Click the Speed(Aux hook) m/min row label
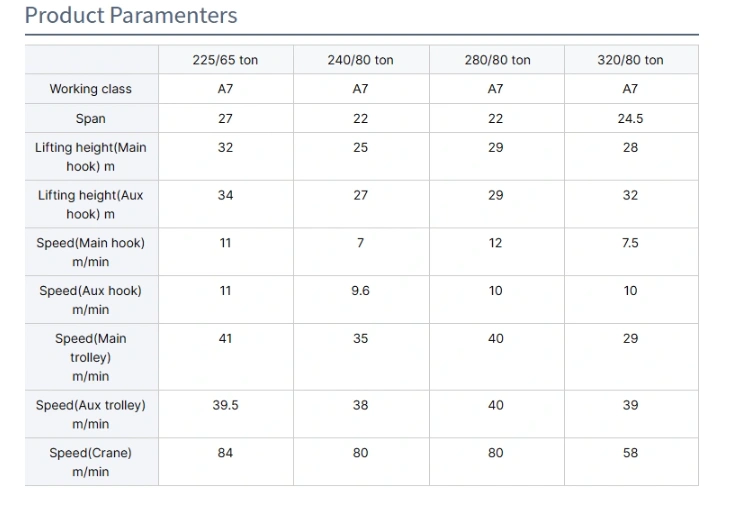The width and height of the screenshot is (733, 515). [91, 300]
